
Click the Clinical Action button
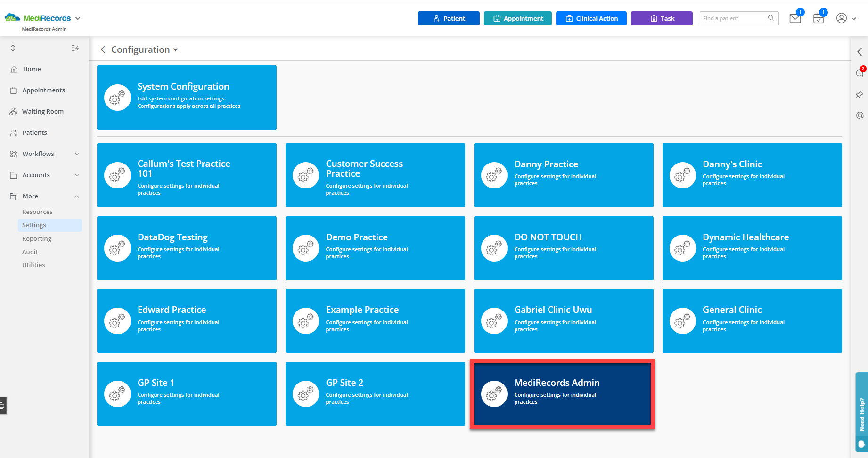click(591, 18)
